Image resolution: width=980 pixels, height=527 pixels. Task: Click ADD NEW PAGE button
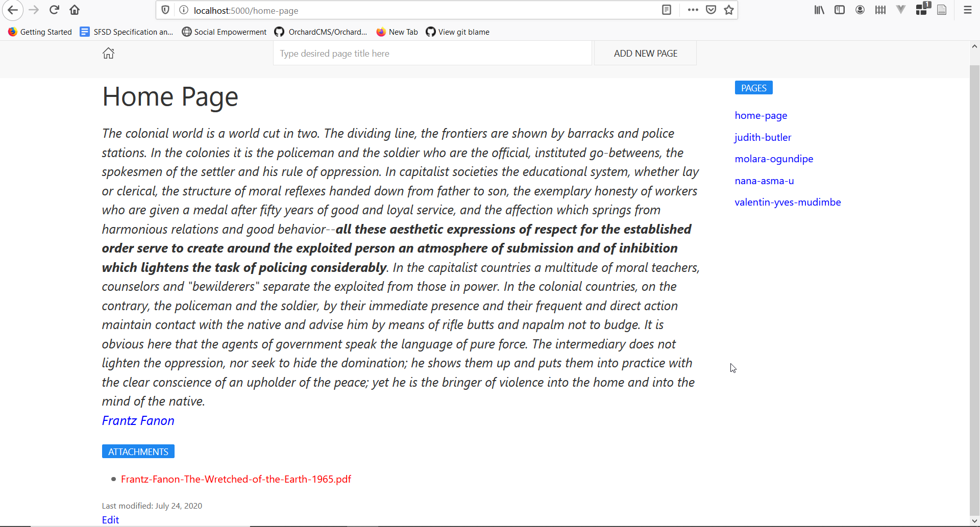tap(645, 53)
